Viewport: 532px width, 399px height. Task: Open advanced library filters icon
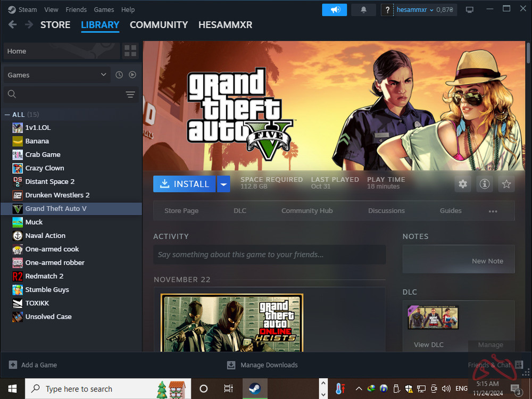click(130, 94)
